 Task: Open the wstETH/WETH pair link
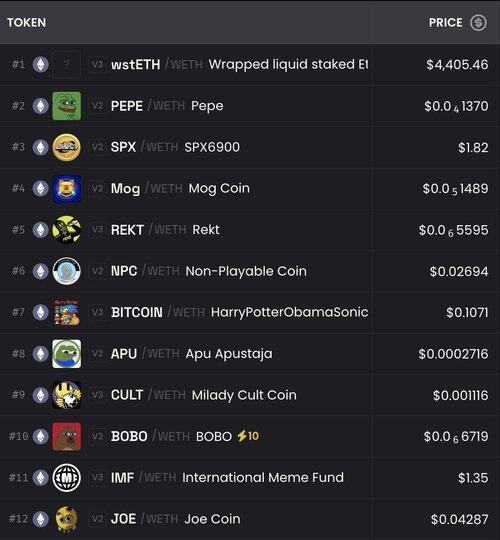tap(157, 64)
